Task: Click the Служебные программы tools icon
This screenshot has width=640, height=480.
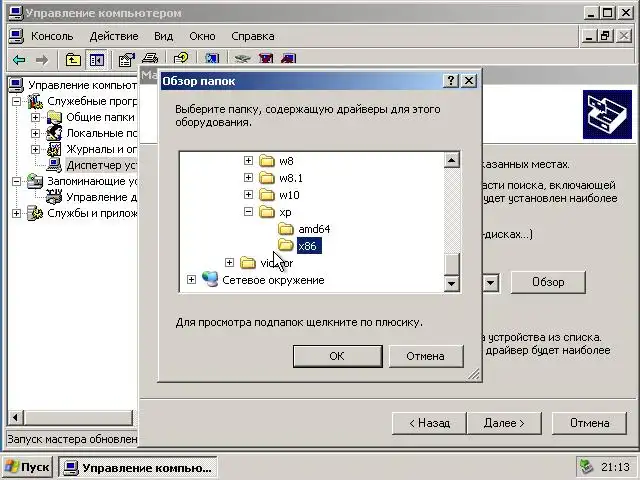Action: coord(35,101)
